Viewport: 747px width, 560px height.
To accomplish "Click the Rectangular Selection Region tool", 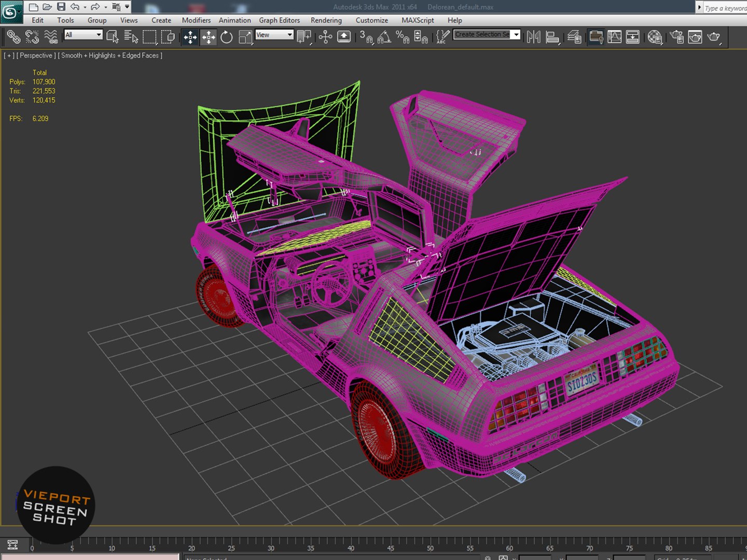I will click(x=150, y=37).
